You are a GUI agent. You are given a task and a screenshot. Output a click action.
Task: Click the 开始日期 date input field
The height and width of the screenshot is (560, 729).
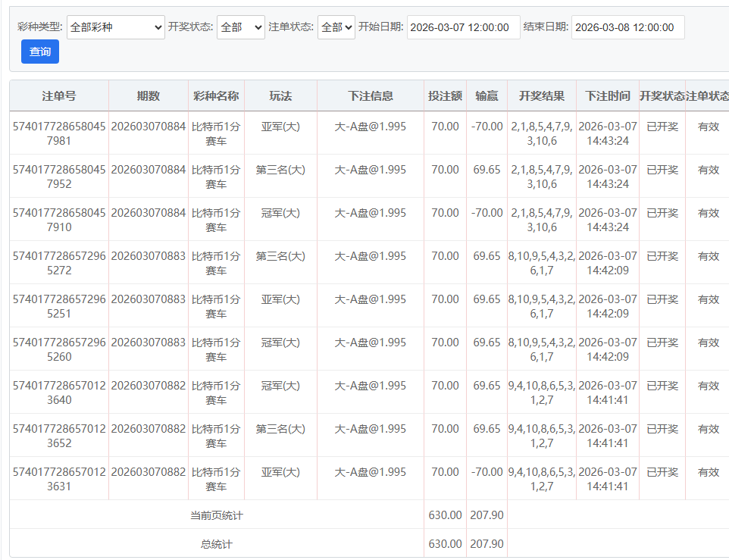(x=463, y=27)
